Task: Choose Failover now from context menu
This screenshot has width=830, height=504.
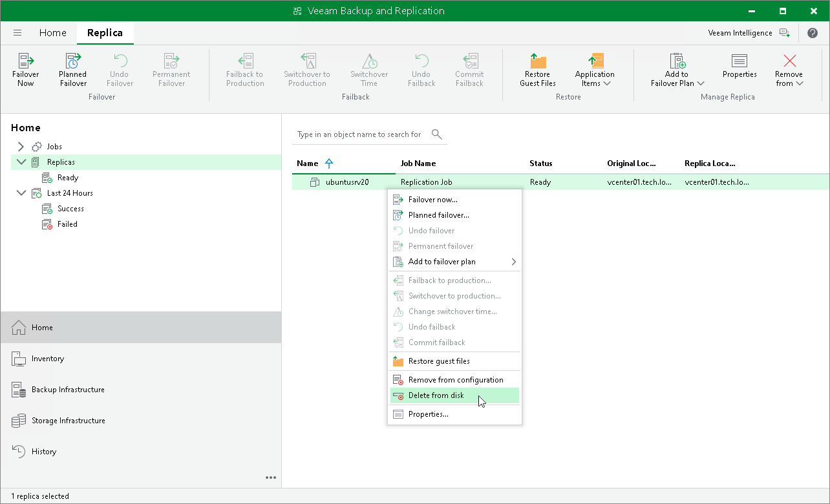Action: (454, 200)
